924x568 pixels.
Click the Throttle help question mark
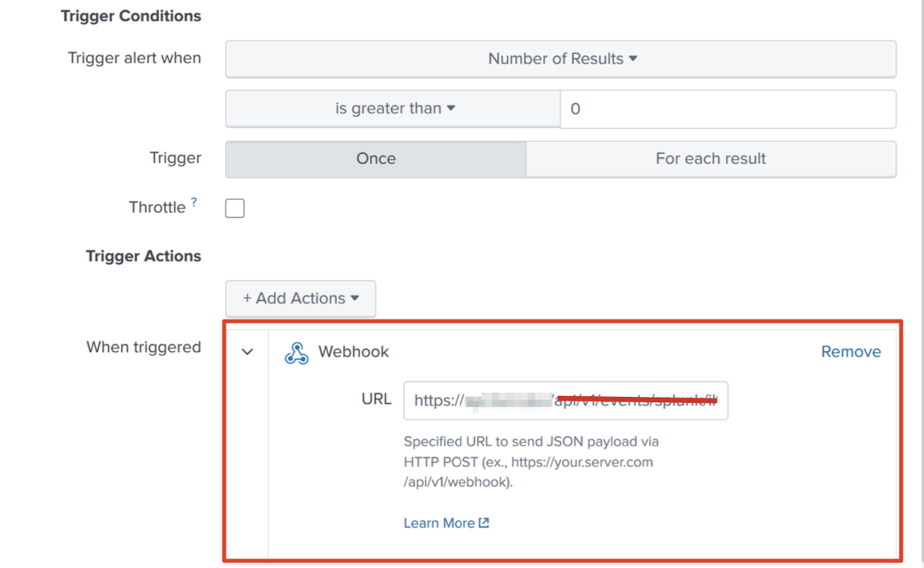pyautogui.click(x=194, y=202)
